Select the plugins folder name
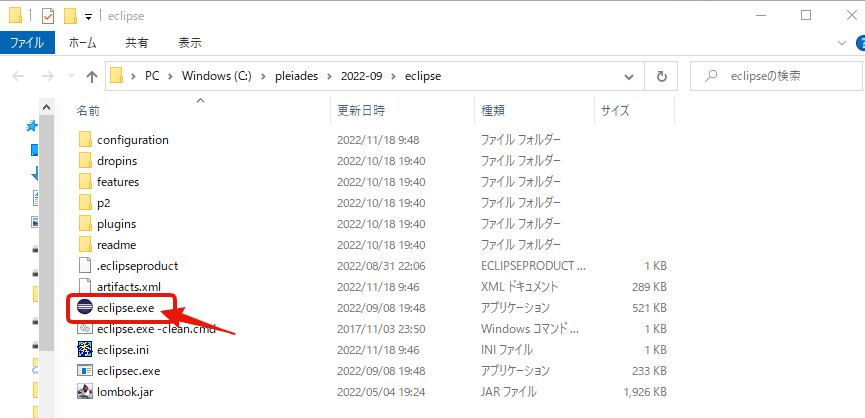865x418 pixels. 116,223
